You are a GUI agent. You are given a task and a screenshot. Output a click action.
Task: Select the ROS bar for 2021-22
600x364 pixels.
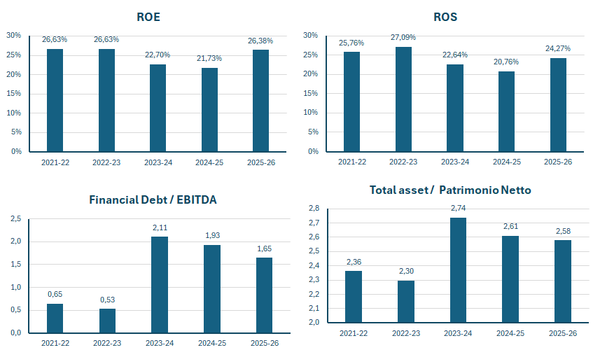351,101
